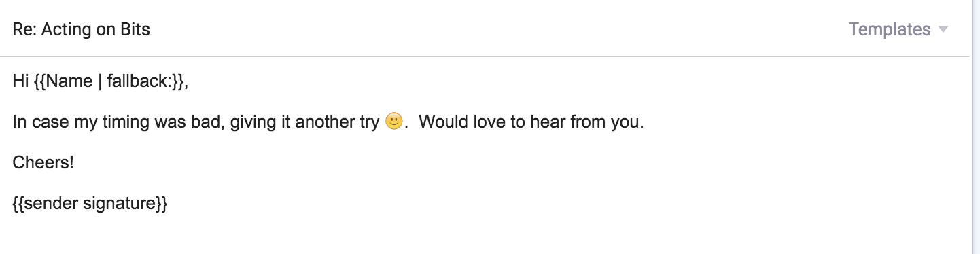This screenshot has height=254, width=980.
Task: Click the vertical scrollbar on the right edge
Action: pyautogui.click(x=975, y=127)
